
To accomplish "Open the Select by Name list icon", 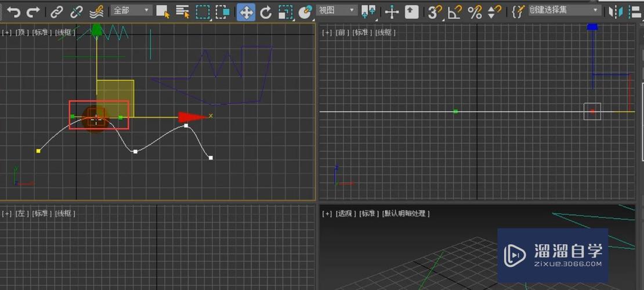I will tap(183, 12).
